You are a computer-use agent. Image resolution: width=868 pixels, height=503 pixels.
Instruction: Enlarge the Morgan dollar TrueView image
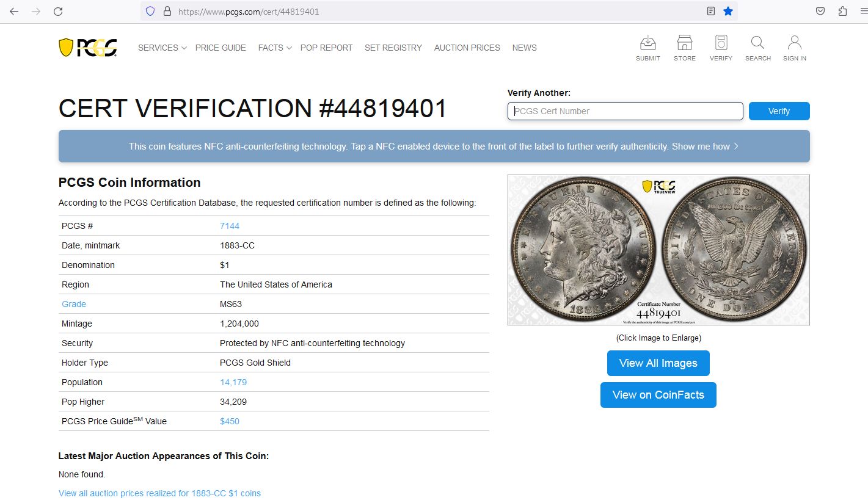point(658,250)
